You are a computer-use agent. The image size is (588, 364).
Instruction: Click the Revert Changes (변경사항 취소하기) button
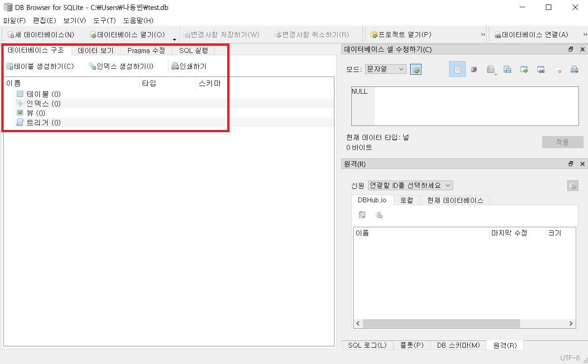coord(311,34)
